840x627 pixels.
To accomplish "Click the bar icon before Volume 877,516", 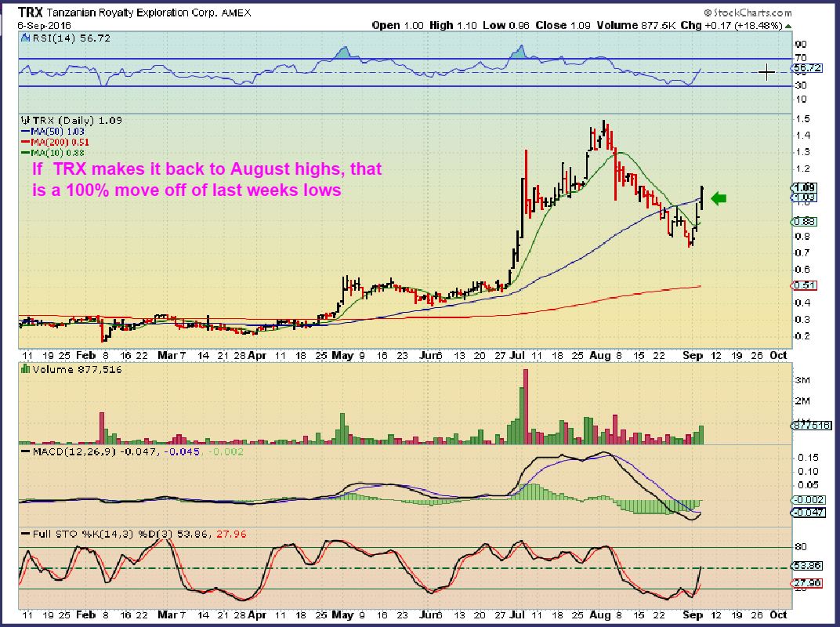I will tap(24, 368).
